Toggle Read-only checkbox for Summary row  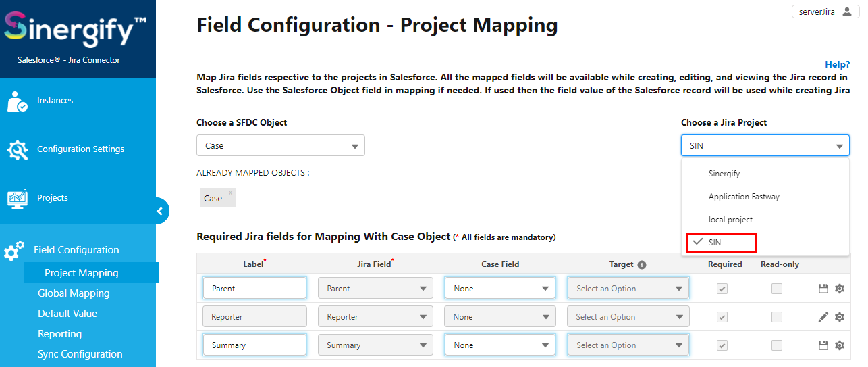777,345
